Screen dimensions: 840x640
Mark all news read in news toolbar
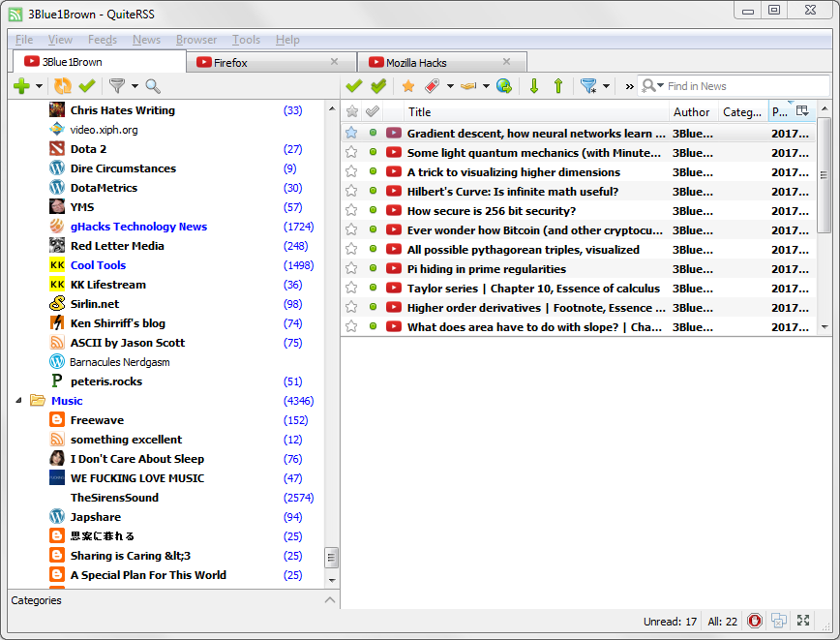point(378,86)
